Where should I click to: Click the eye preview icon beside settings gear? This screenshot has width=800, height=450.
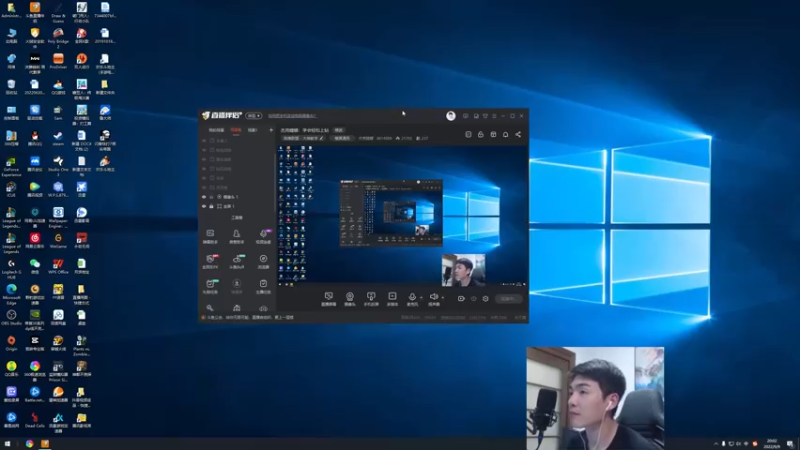tap(473, 298)
